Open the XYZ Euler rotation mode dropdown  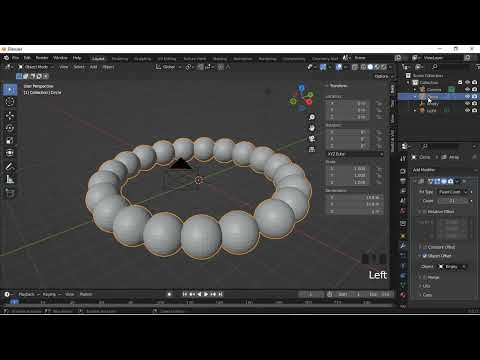[x=355, y=154]
